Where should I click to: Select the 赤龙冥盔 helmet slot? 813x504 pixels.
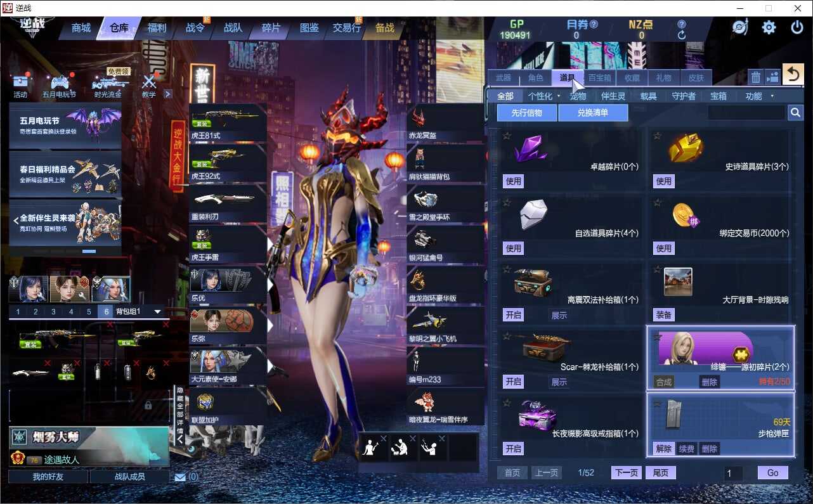pyautogui.click(x=446, y=124)
